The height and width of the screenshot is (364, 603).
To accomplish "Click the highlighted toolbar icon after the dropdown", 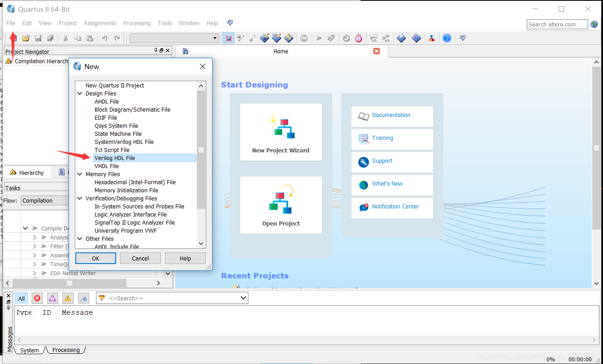I will [x=229, y=38].
